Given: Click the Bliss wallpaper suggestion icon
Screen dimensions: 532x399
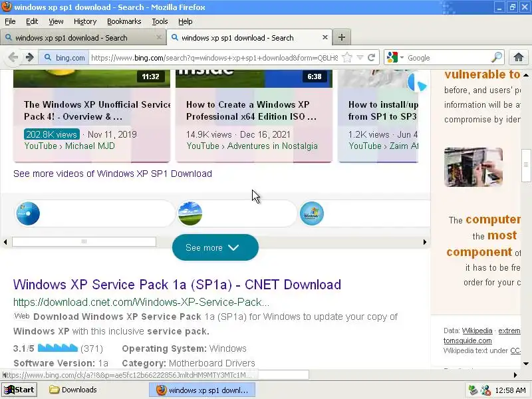Looking at the screenshot, I should [190, 213].
